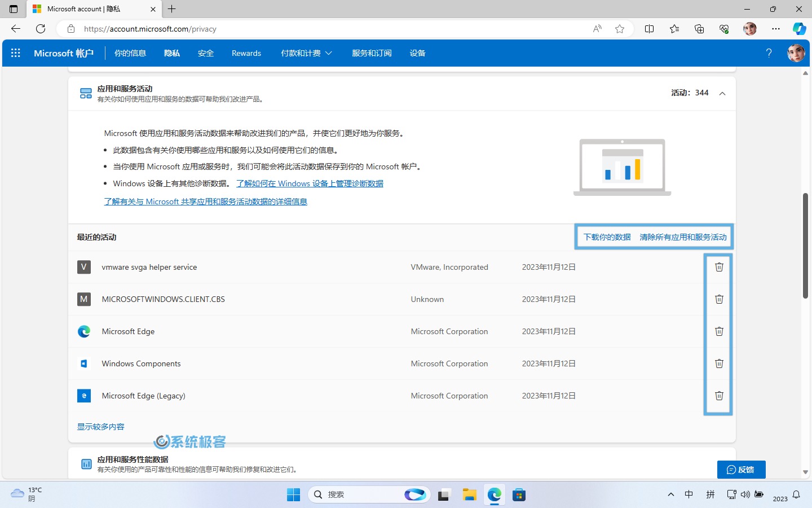Click the Microsoft Edge app icon in list
The width and height of the screenshot is (812, 508).
tap(84, 331)
